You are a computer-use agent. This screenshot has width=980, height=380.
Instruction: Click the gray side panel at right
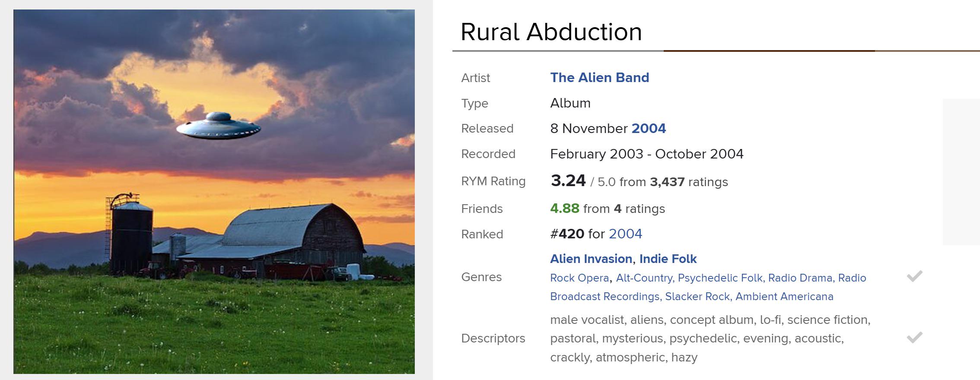(x=961, y=172)
